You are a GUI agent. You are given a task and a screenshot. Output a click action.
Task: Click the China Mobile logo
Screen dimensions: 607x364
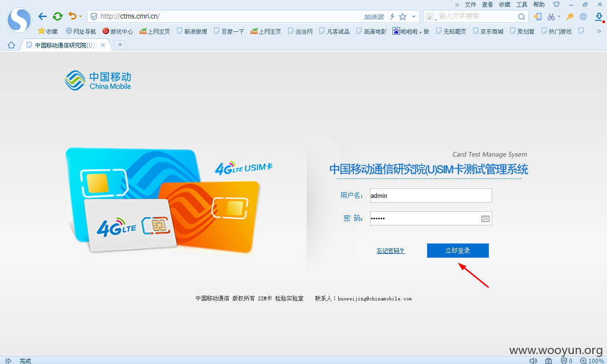coord(98,80)
